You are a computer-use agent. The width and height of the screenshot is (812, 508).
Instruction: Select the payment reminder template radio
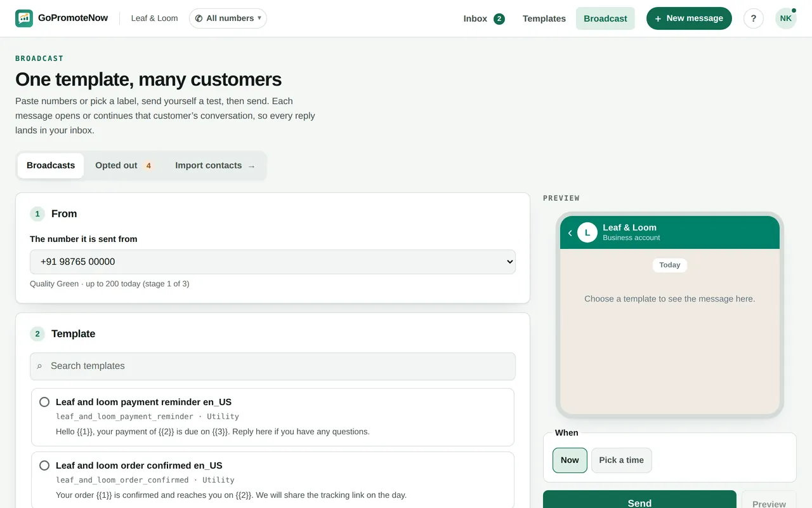tap(44, 402)
